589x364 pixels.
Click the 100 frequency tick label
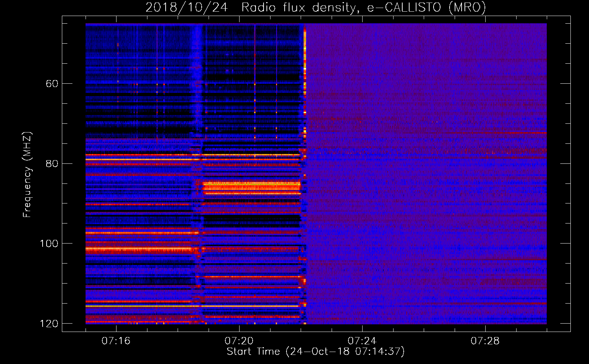tap(49, 244)
